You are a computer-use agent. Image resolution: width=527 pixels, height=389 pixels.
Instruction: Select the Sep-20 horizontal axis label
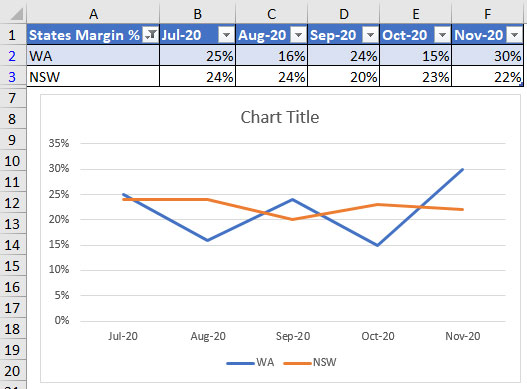coord(293,336)
